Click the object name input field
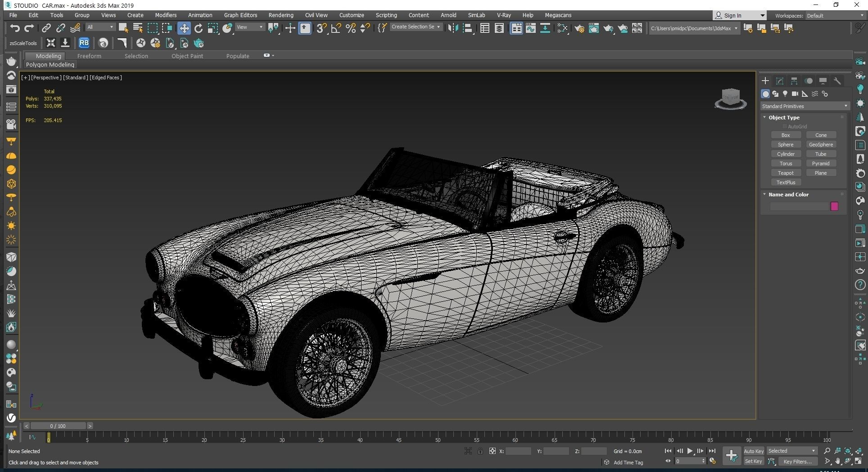Image resolution: width=868 pixels, height=472 pixels. click(x=800, y=206)
